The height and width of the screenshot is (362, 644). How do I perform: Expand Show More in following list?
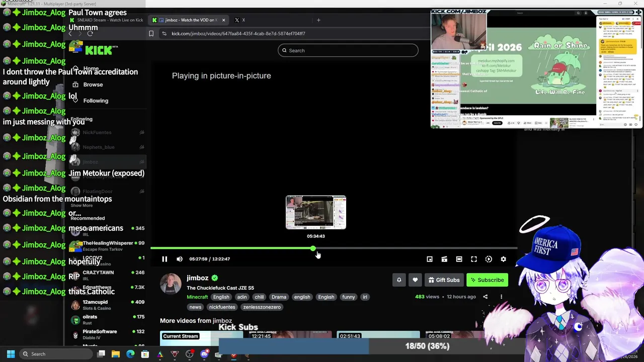coord(82,206)
